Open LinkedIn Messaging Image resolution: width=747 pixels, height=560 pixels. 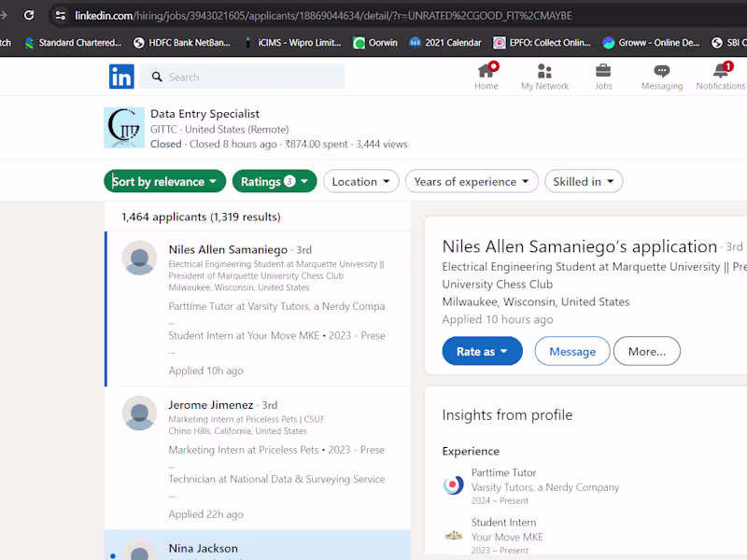click(662, 75)
